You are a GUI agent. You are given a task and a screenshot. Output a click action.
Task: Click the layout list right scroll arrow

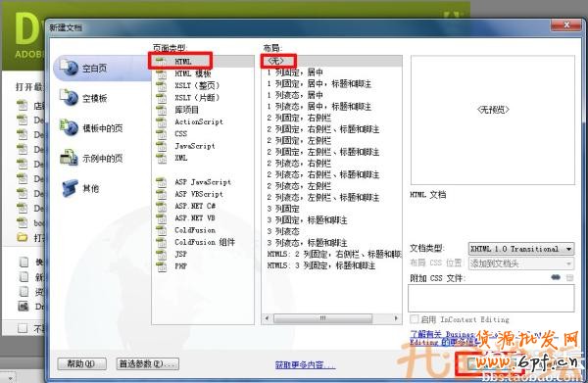pos(396,318)
